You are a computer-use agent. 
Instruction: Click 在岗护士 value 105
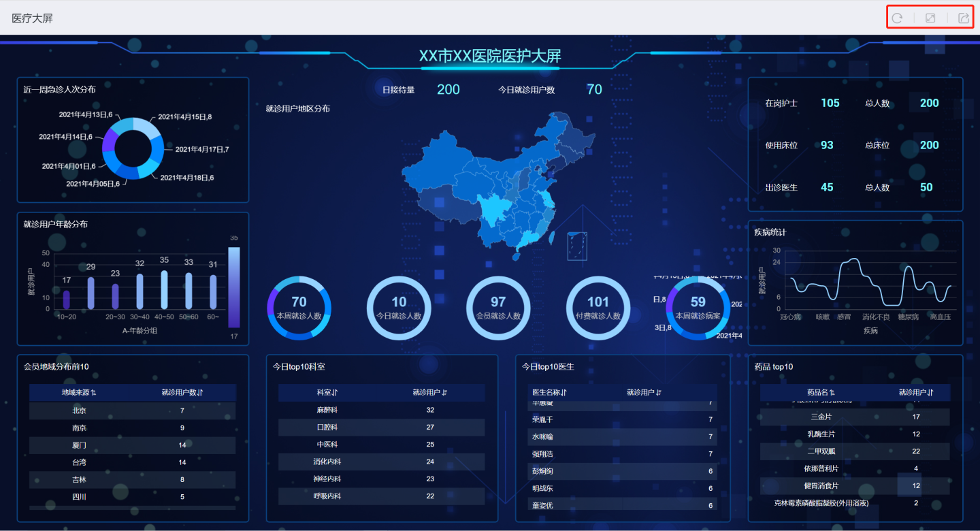[830, 103]
